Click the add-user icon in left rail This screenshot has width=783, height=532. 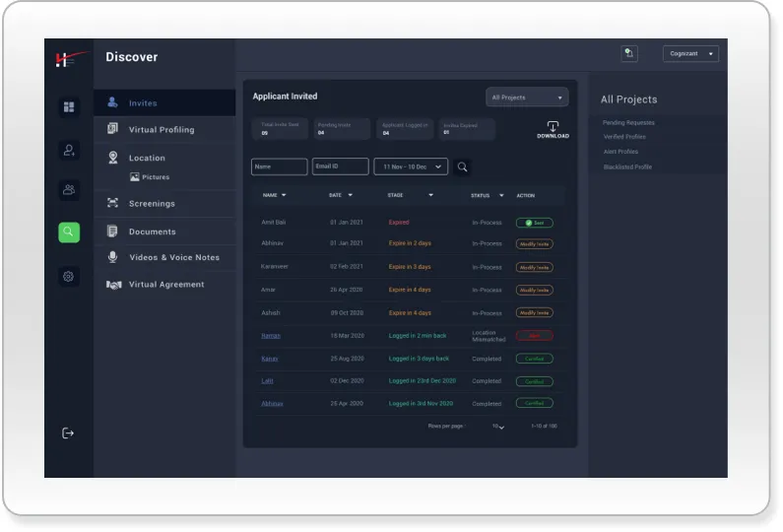click(x=69, y=150)
